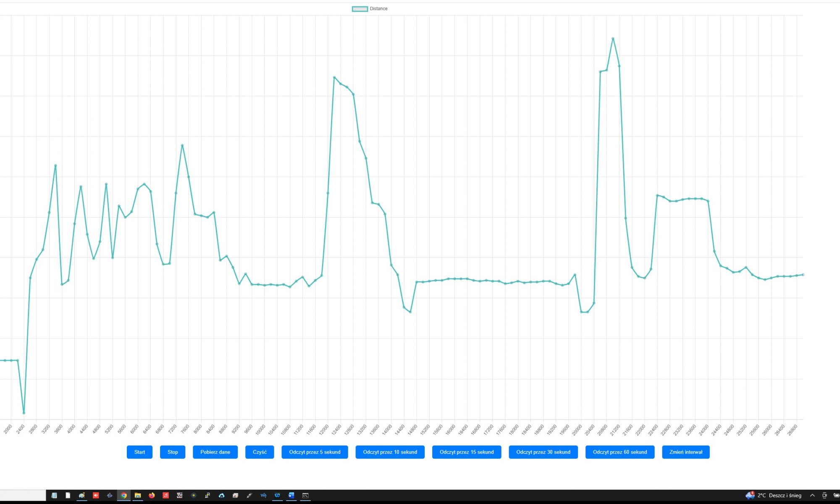The height and width of the screenshot is (504, 840).
Task: Open File Explorer folder icon
Action: tap(138, 496)
